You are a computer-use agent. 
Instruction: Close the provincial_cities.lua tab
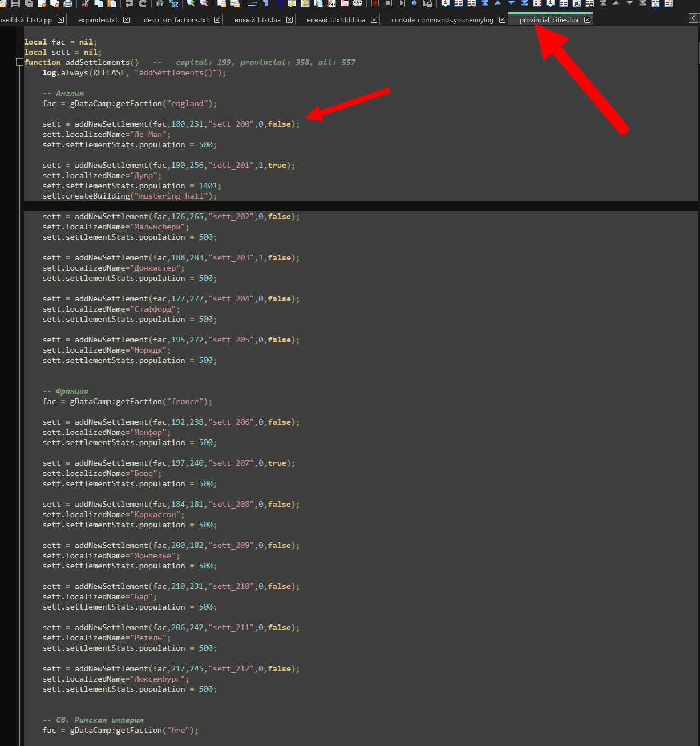point(587,20)
